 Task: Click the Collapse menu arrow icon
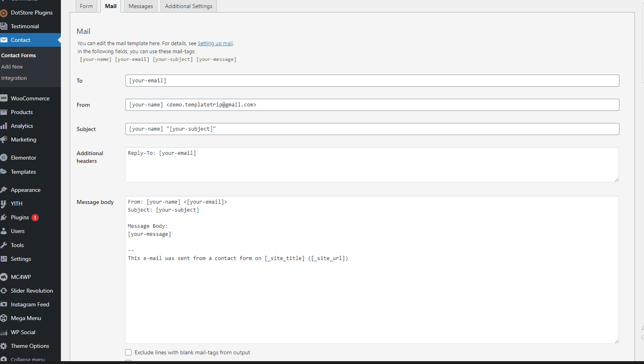pos(4,359)
